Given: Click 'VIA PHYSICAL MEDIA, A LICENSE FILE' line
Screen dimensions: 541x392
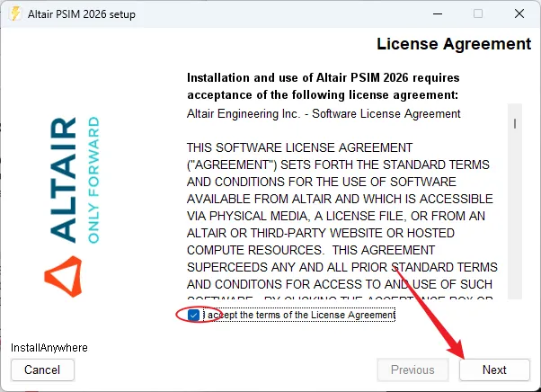Looking at the screenshot, I should (x=336, y=216).
